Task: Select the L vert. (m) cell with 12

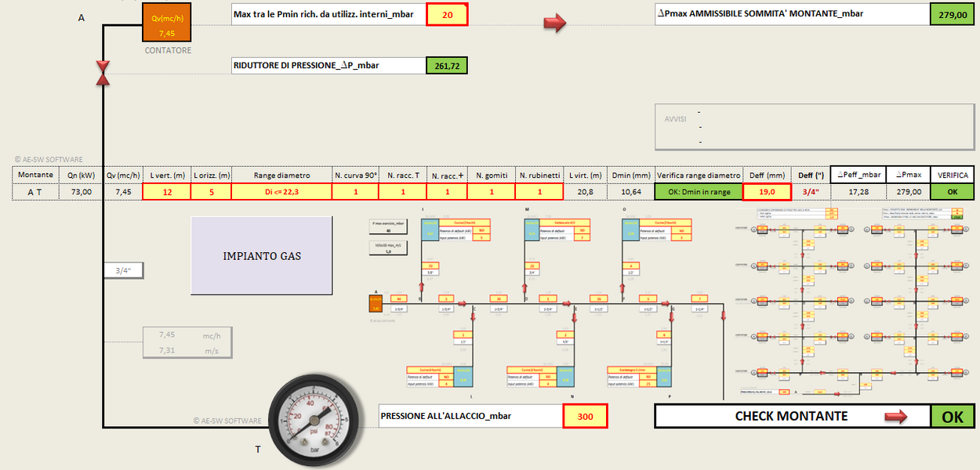Action: click(166, 192)
